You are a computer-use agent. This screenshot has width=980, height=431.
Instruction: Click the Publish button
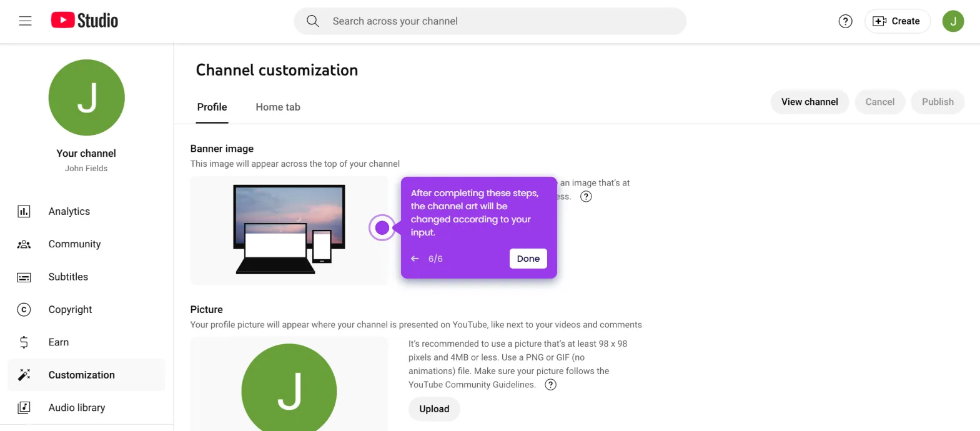coord(938,102)
